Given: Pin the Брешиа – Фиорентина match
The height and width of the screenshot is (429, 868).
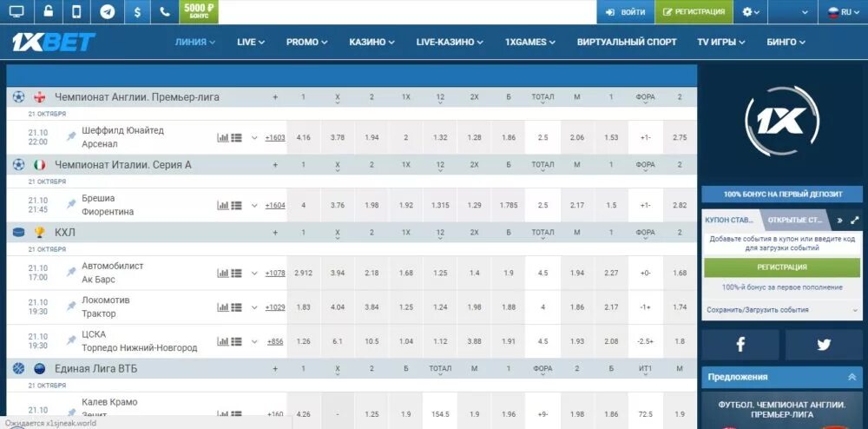Looking at the screenshot, I should click(71, 204).
